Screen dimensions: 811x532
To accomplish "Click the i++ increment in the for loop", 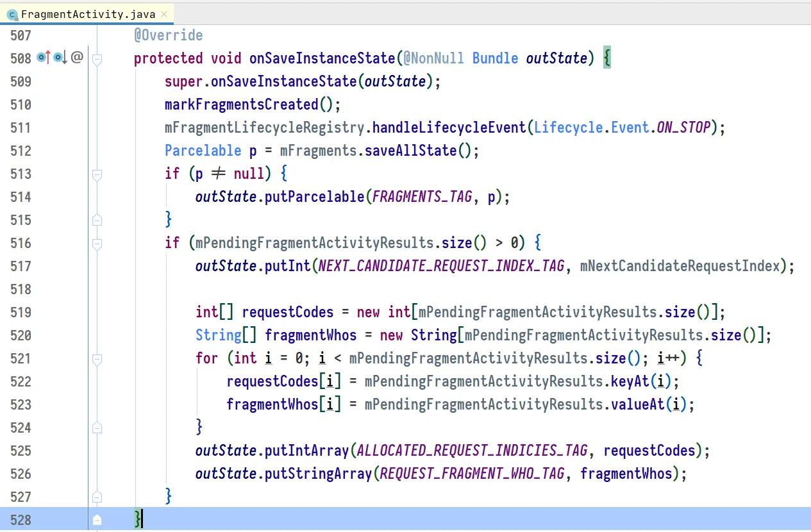I will (668, 358).
